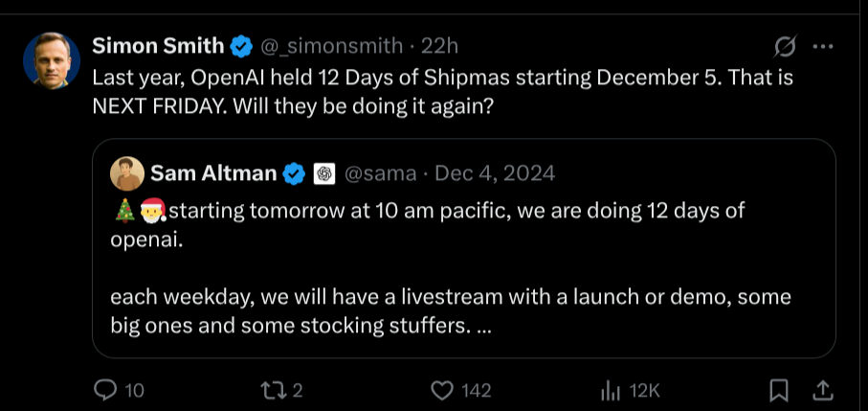
Task: Click the @sama handle
Action: point(380,173)
